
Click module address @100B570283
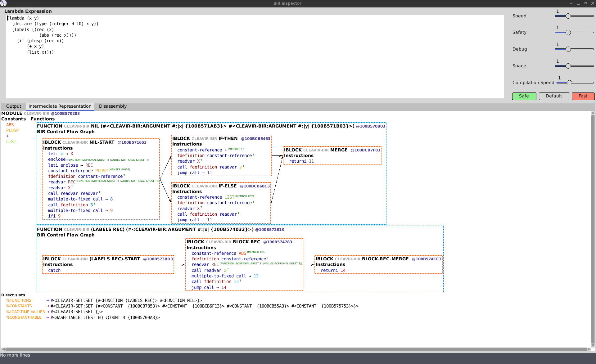pos(65,114)
